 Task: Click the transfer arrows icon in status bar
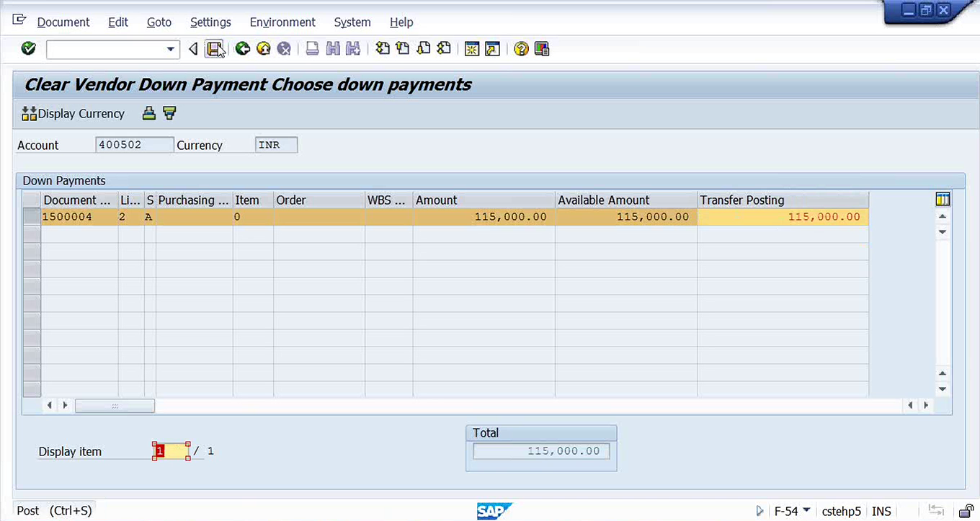click(x=936, y=511)
